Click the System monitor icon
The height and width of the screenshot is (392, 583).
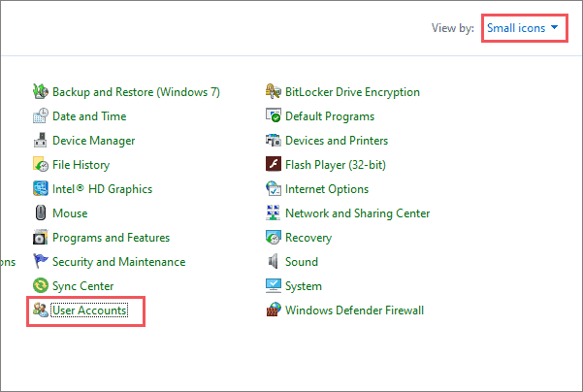(274, 285)
